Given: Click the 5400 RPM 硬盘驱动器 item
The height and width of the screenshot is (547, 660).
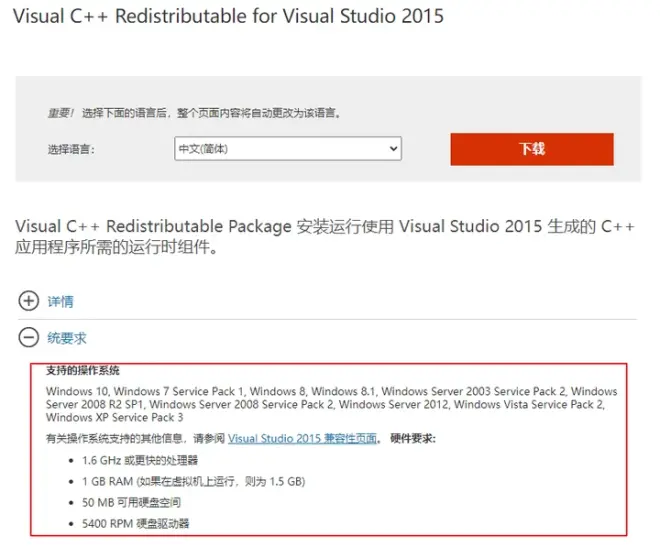Looking at the screenshot, I should (x=136, y=523).
